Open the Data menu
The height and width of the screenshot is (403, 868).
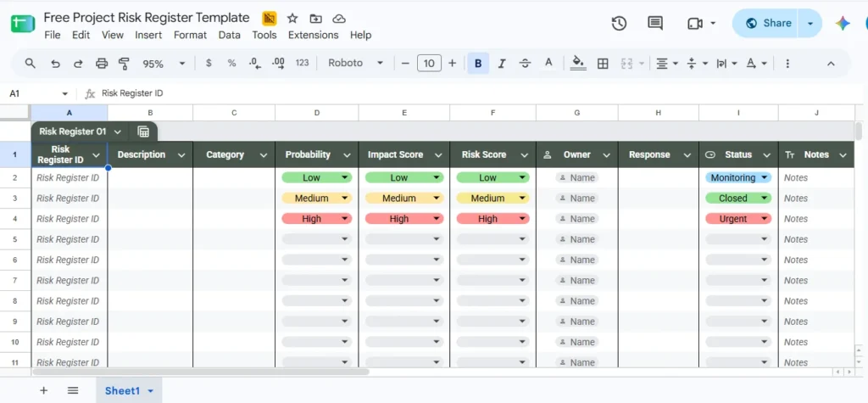229,35
